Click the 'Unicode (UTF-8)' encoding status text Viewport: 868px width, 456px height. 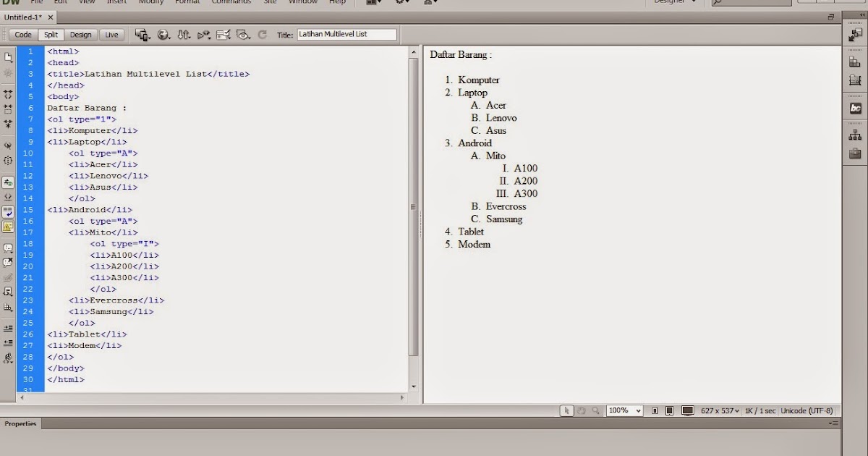pos(806,410)
